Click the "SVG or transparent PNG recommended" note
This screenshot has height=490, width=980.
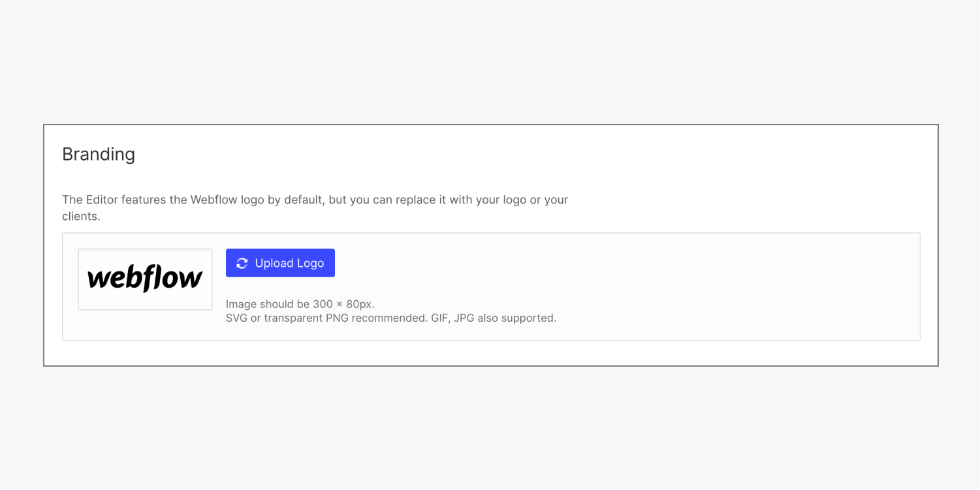(391, 318)
